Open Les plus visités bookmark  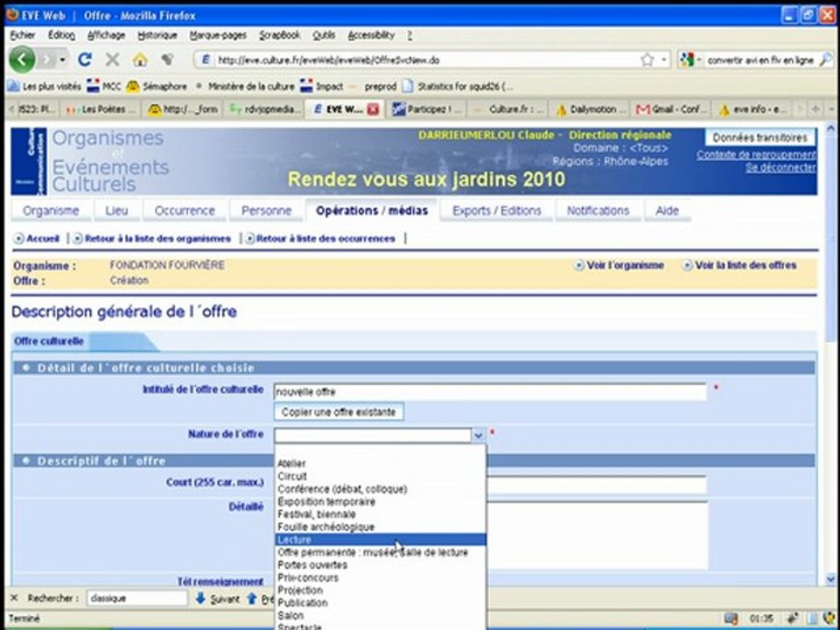click(x=45, y=87)
